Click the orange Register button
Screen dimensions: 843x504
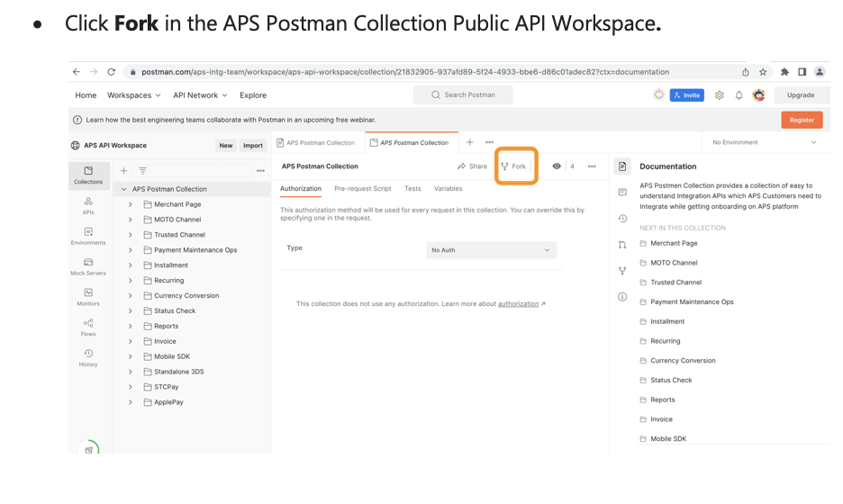click(802, 120)
